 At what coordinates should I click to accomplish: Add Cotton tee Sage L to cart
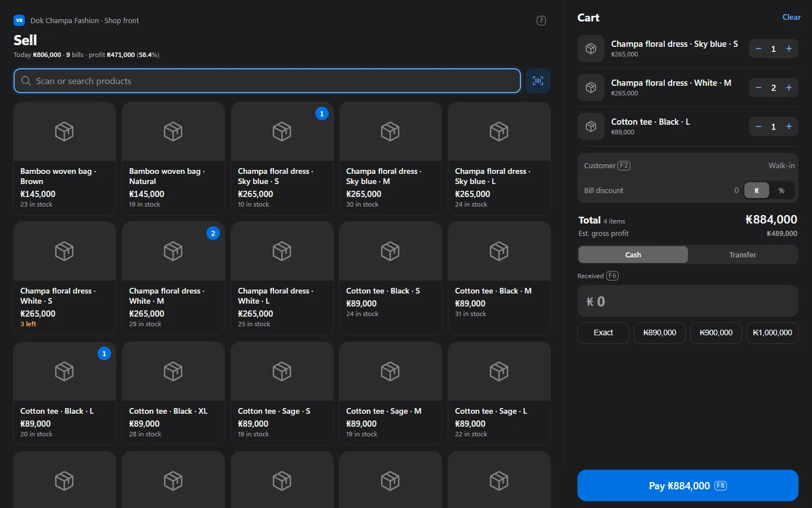[499, 393]
